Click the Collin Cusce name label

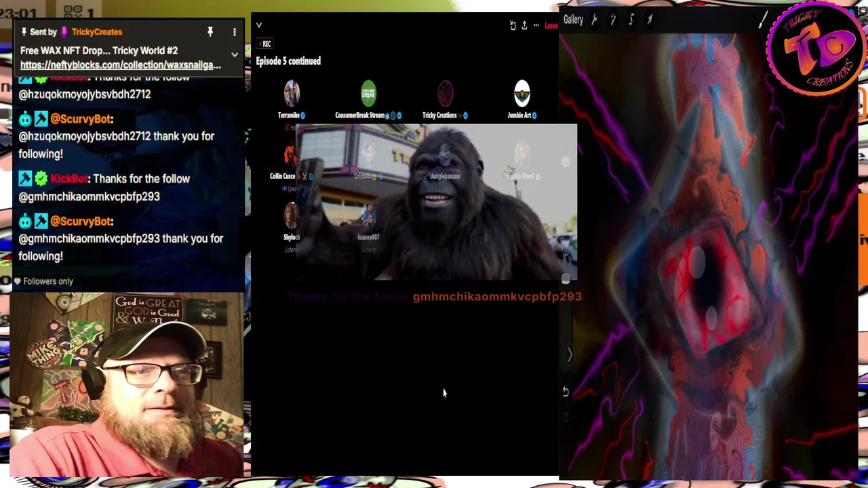[x=282, y=176]
